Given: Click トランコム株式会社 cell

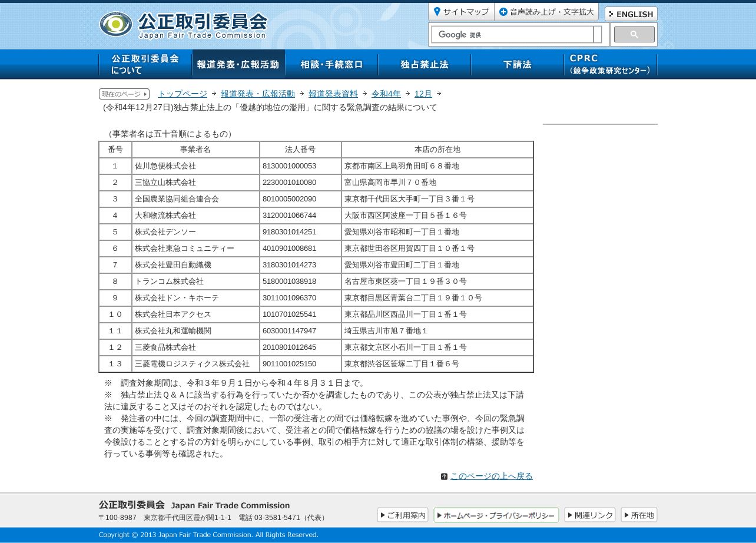Looking at the screenshot, I should 195,282.
